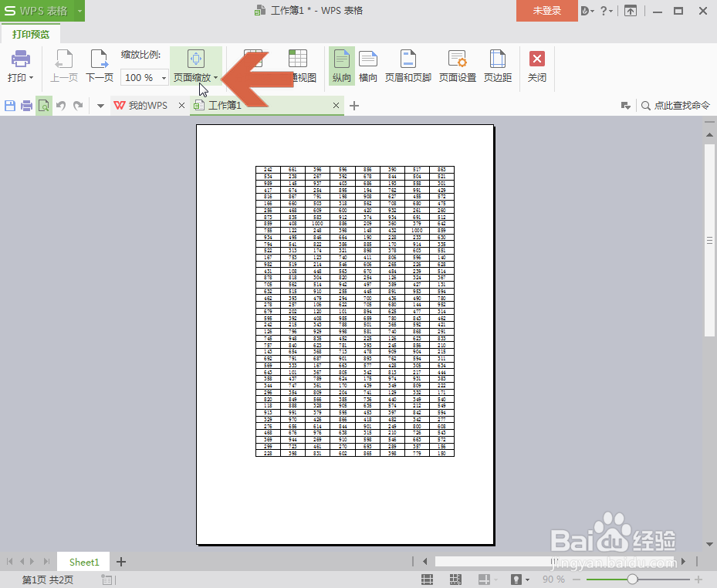The image size is (717, 588).
Task: Close the 工作簿1 document tab
Action: click(336, 106)
